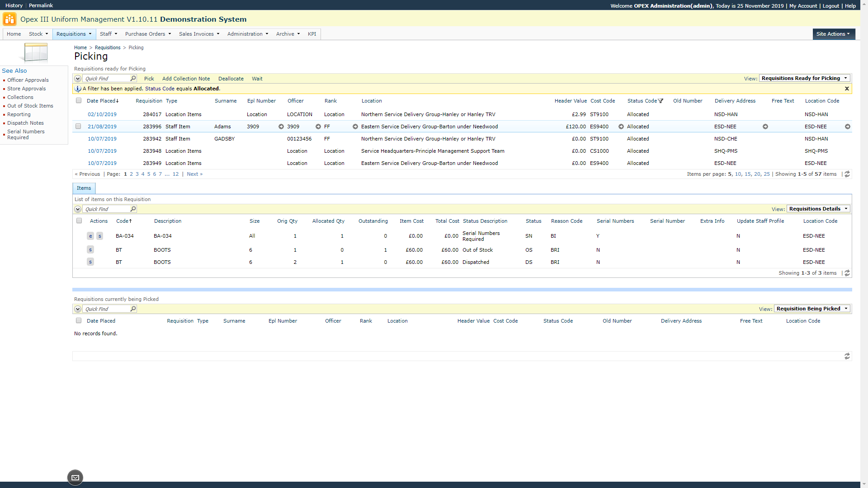The image size is (868, 488).
Task: Close the applied filter notification
Action: tap(847, 89)
